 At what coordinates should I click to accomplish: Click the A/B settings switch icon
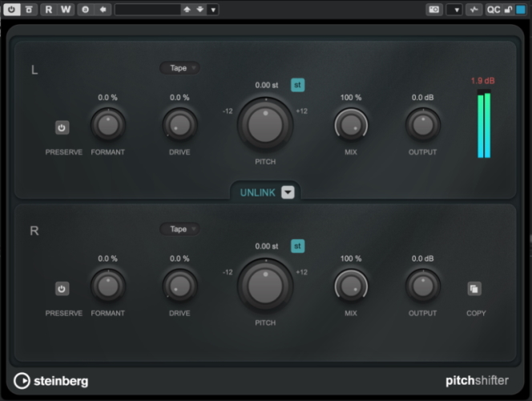click(x=86, y=10)
